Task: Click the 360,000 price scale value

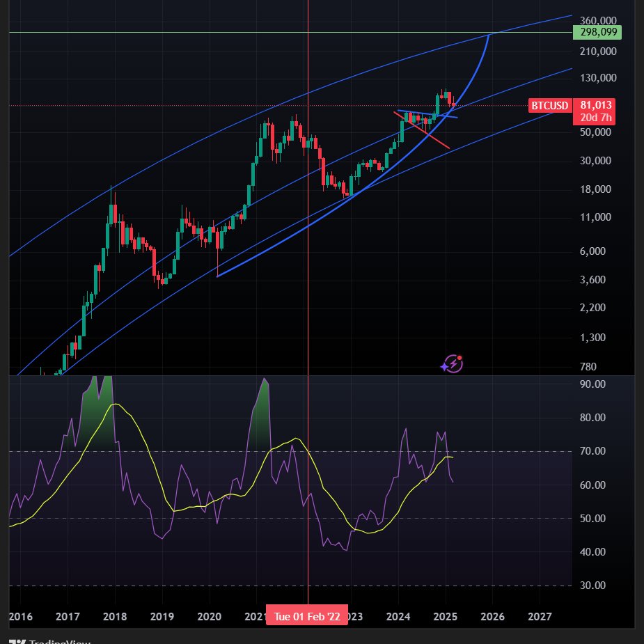Action: (598, 20)
